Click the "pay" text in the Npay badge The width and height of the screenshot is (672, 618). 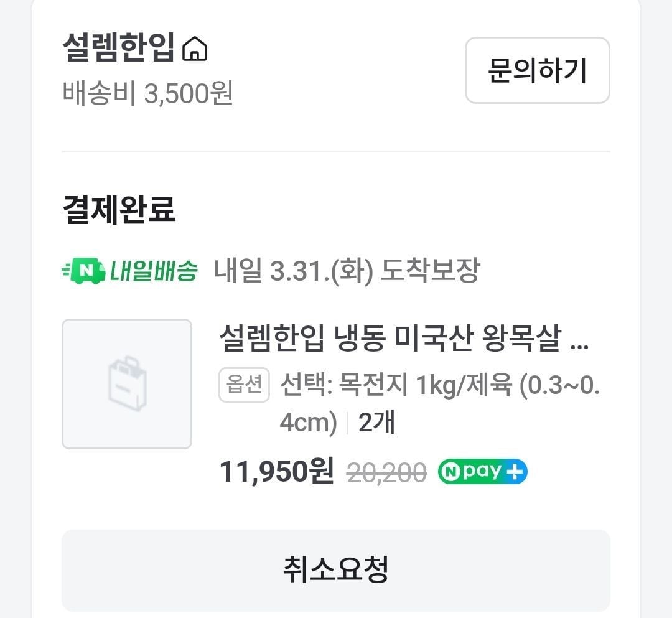tap(482, 472)
